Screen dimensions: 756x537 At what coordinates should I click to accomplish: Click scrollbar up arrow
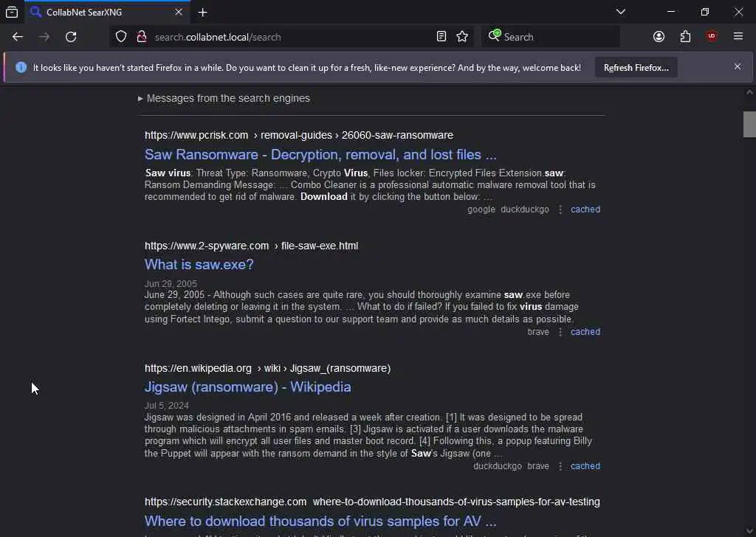click(749, 92)
